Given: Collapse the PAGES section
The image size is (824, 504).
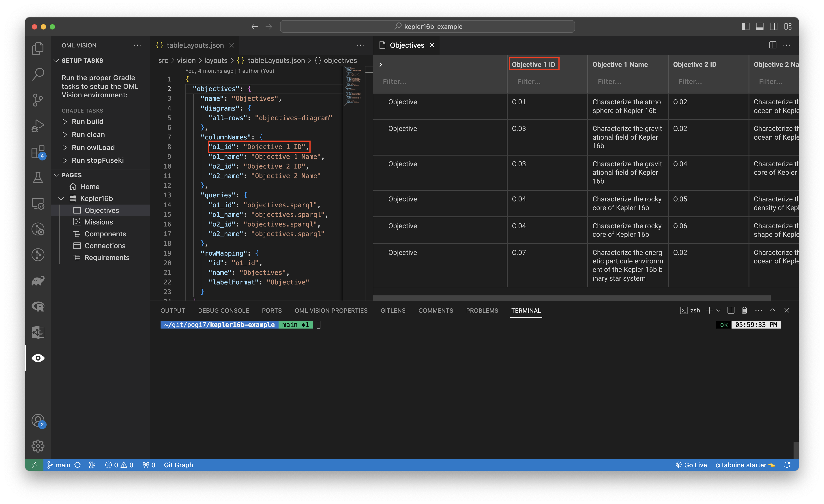Looking at the screenshot, I should click(56, 175).
